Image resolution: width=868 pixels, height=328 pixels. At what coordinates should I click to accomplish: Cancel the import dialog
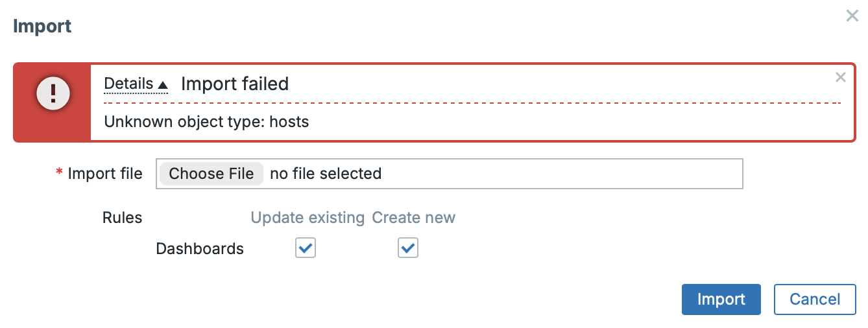(x=814, y=299)
